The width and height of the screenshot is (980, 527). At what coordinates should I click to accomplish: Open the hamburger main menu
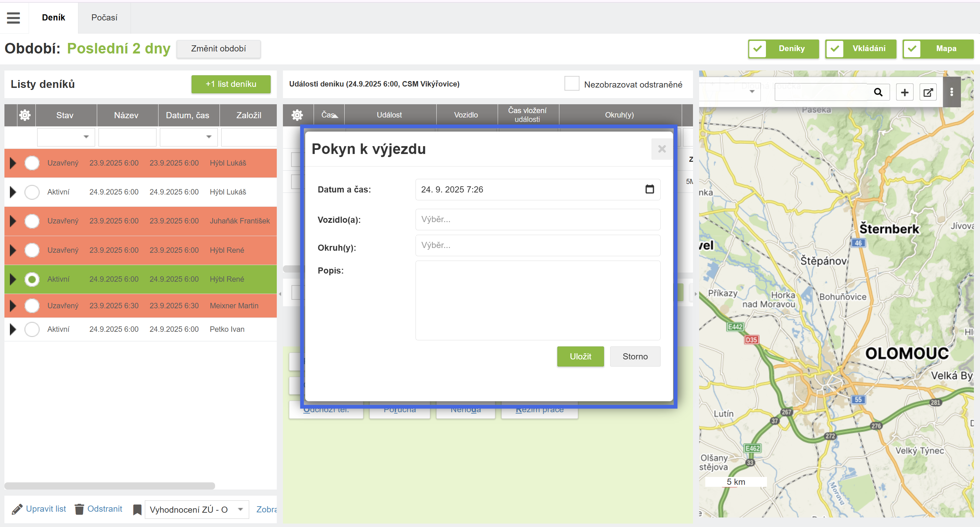pyautogui.click(x=13, y=17)
